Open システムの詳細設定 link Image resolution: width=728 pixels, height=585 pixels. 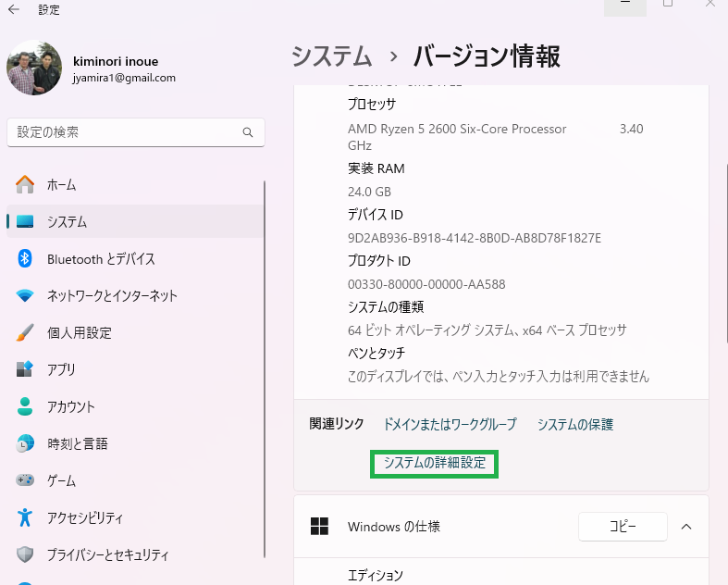pos(434,463)
